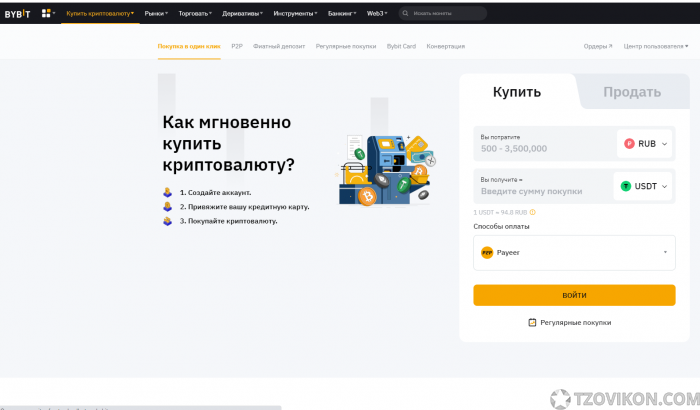The image size is (700, 410).
Task: Switch to the P2P tab
Action: (x=237, y=46)
